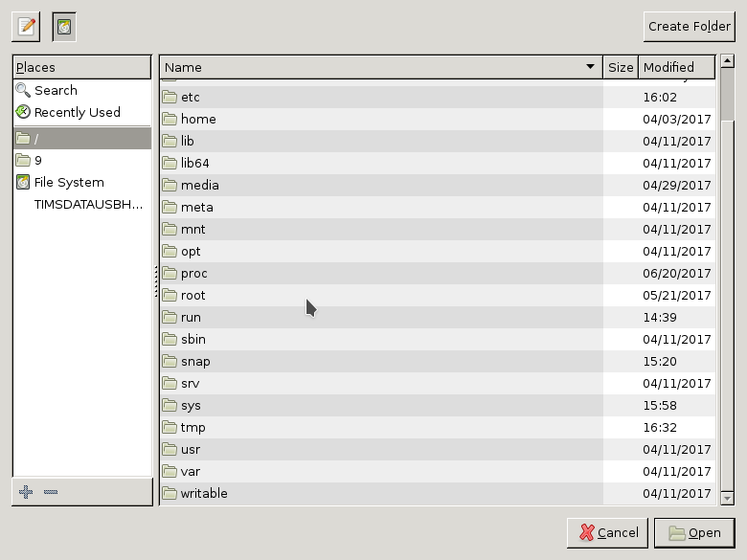747x560 pixels.
Task: Click the File System path button at top
Action: 64,27
